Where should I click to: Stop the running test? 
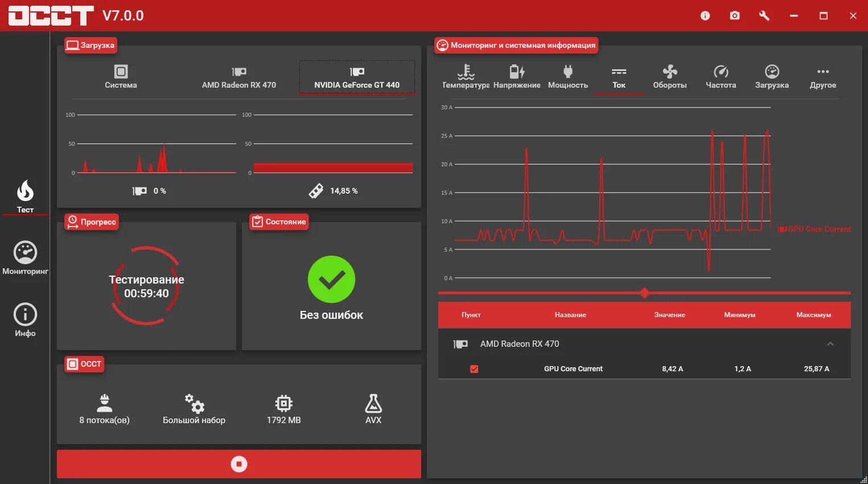pyautogui.click(x=239, y=464)
